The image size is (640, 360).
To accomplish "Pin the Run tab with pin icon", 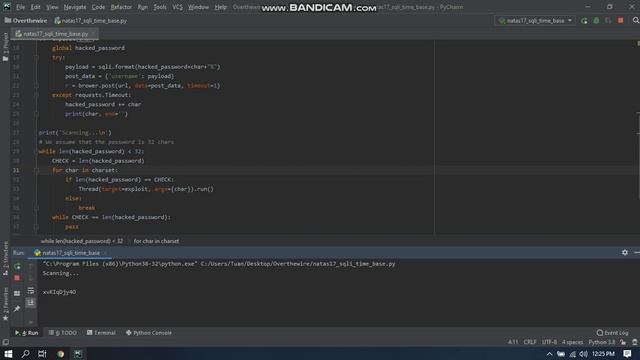I will [17, 309].
